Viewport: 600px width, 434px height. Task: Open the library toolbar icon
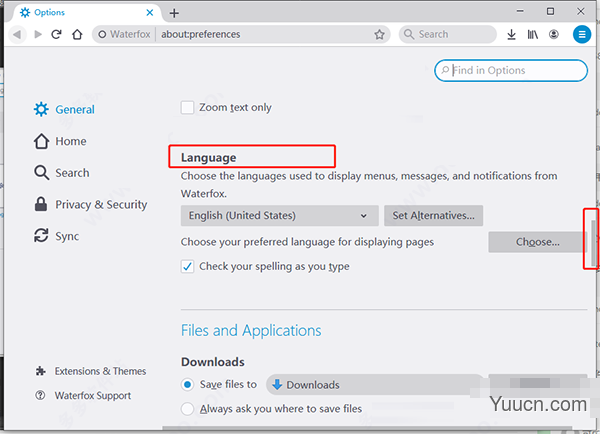click(533, 34)
